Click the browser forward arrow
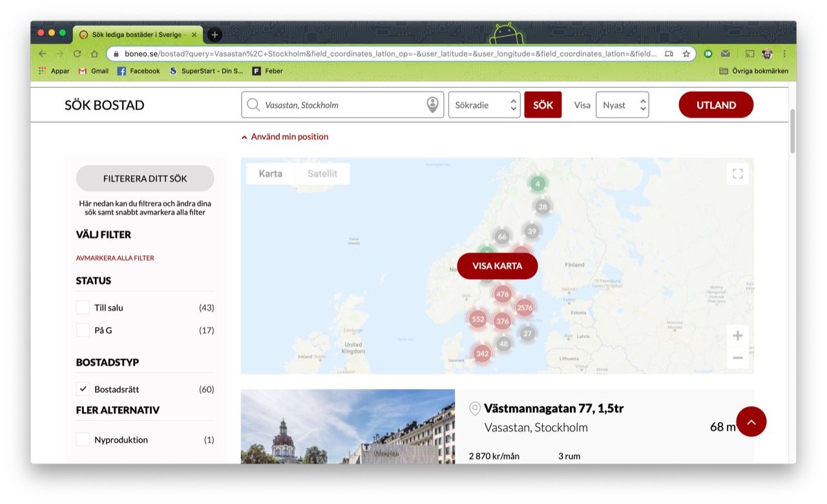The height and width of the screenshot is (504, 827). [x=59, y=54]
